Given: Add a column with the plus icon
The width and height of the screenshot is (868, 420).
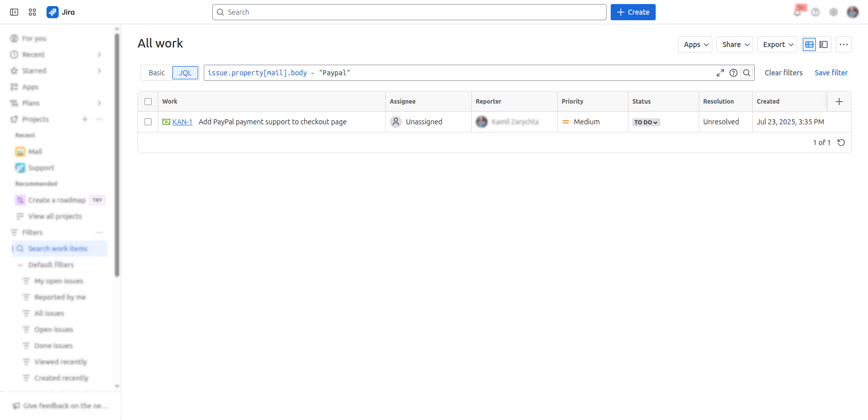Looking at the screenshot, I should 839,102.
